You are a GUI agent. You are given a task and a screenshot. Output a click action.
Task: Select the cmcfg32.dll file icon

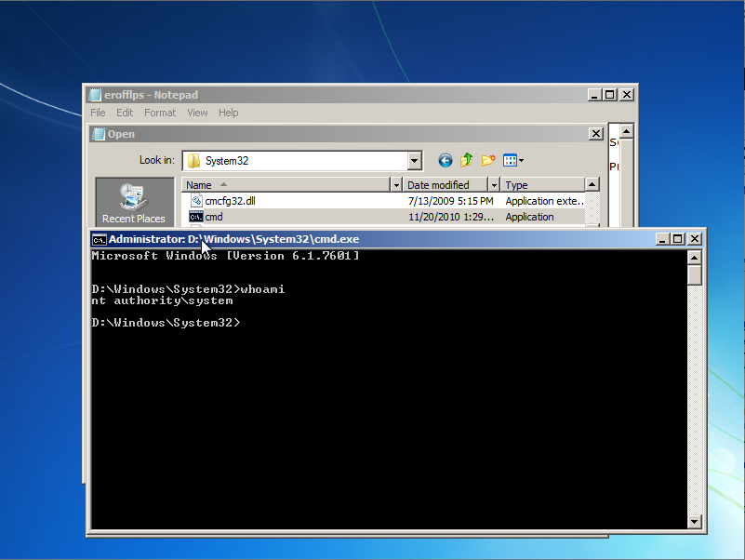pos(196,201)
